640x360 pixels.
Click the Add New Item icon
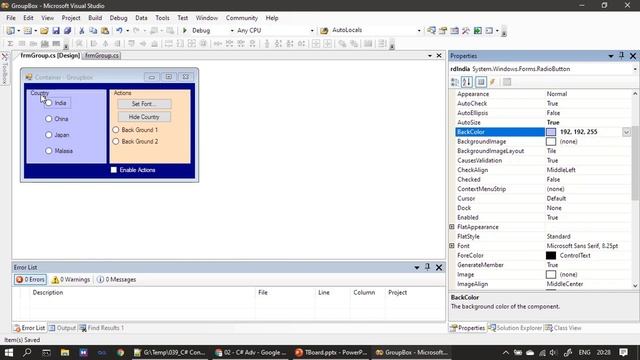pyautogui.click(x=27, y=31)
